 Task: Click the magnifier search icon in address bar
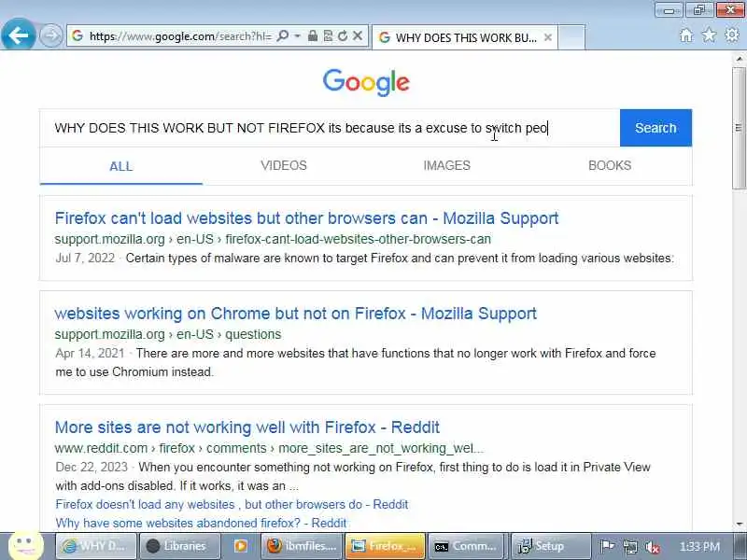pos(283,35)
